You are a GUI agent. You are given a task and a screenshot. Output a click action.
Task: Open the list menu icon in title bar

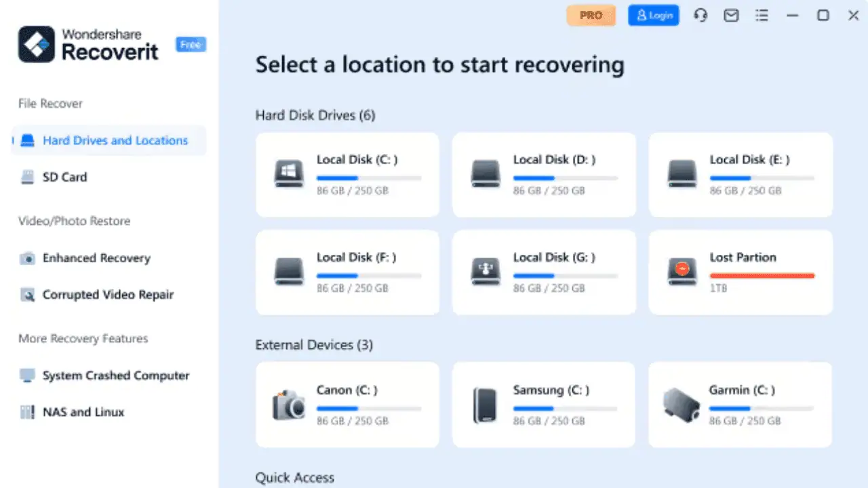762,15
